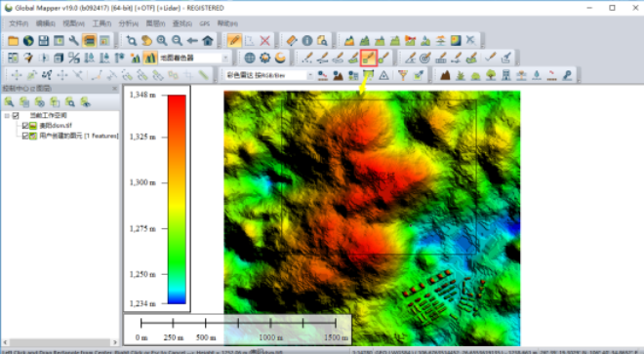Uncheck the current workspace root checkbox
Image resolution: width=644 pixels, height=354 pixels.
[x=16, y=115]
